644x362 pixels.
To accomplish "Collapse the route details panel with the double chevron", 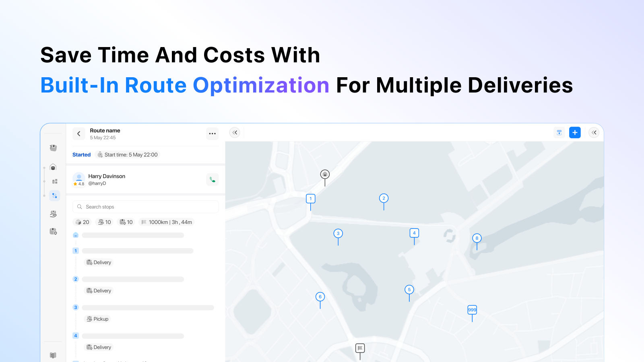I will tap(235, 132).
